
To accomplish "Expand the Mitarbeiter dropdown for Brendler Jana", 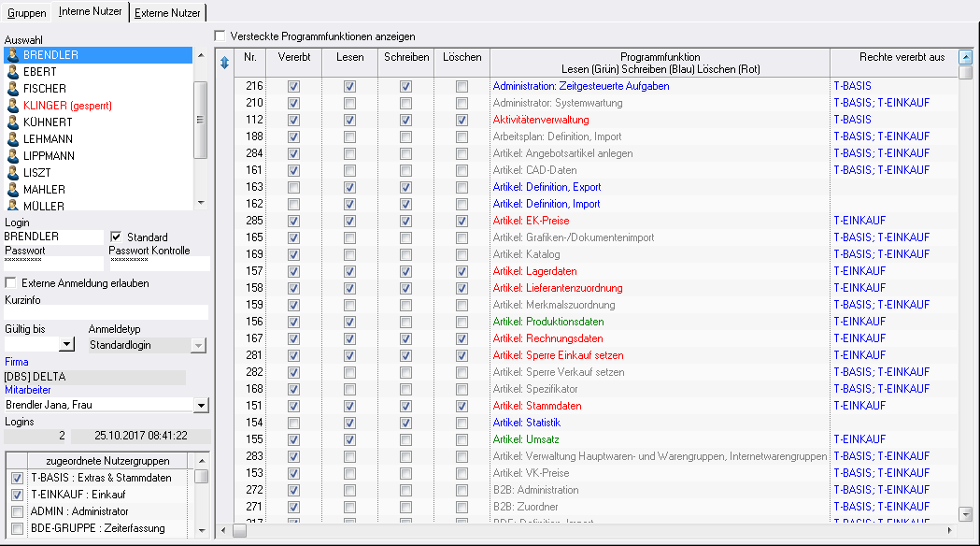I will (x=200, y=406).
